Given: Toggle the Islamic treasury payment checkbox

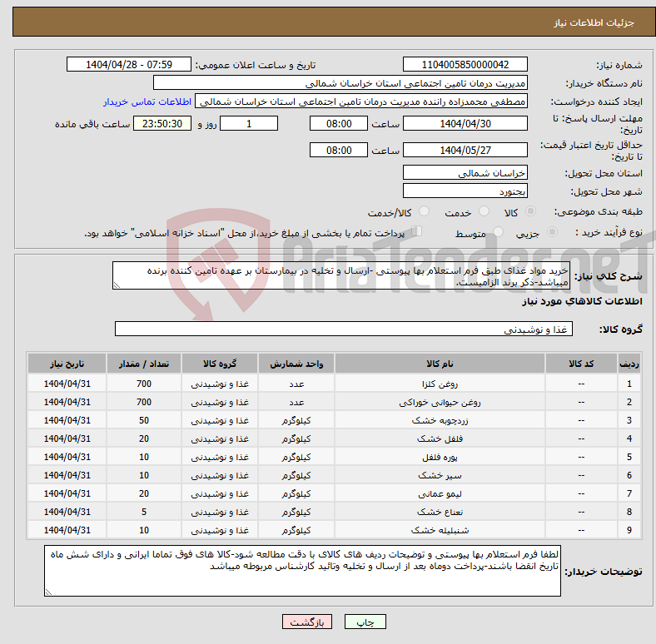Looking at the screenshot, I should click(x=417, y=231).
